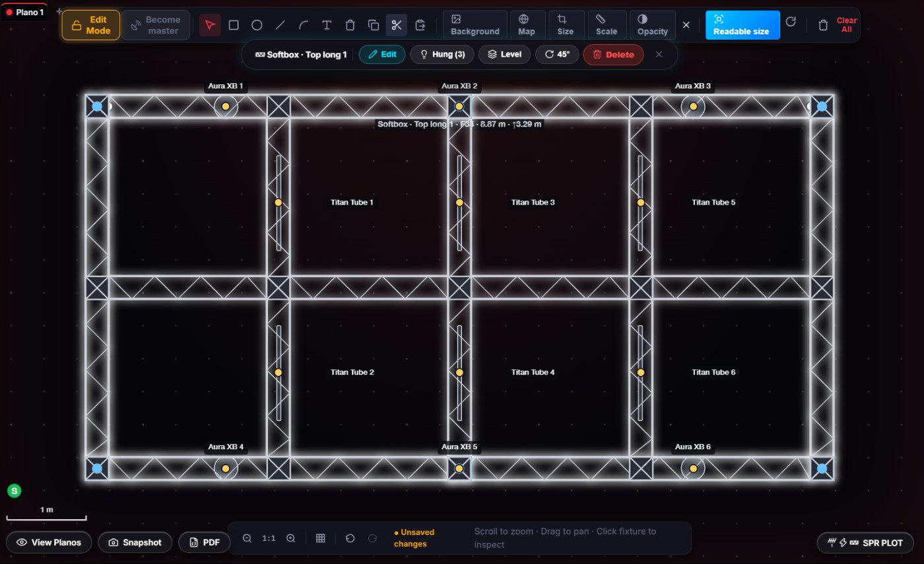
Task: Take a Snapshot
Action: 135,542
